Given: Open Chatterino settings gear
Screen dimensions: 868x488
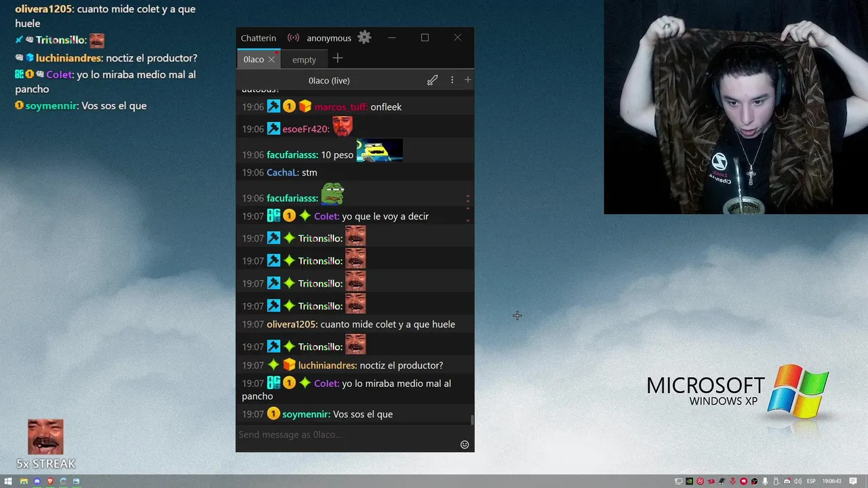Looking at the screenshot, I should click(x=364, y=37).
